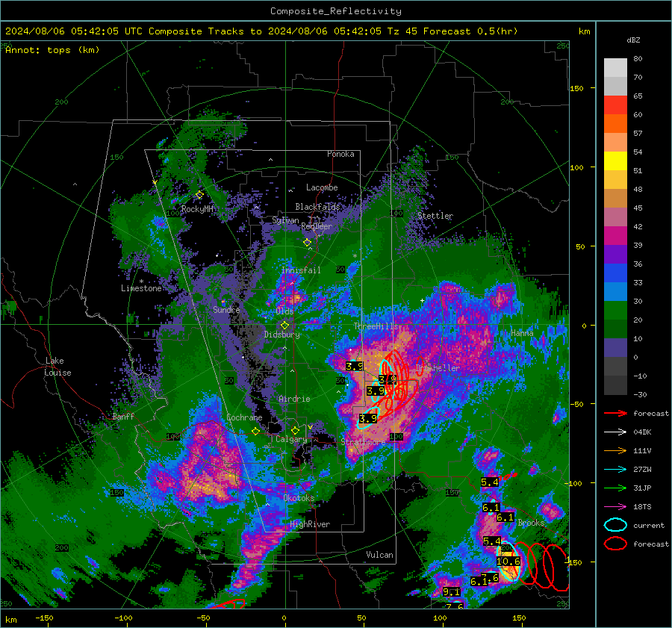Click the Blackfalds city label
The height and width of the screenshot is (628, 672).
317,207
